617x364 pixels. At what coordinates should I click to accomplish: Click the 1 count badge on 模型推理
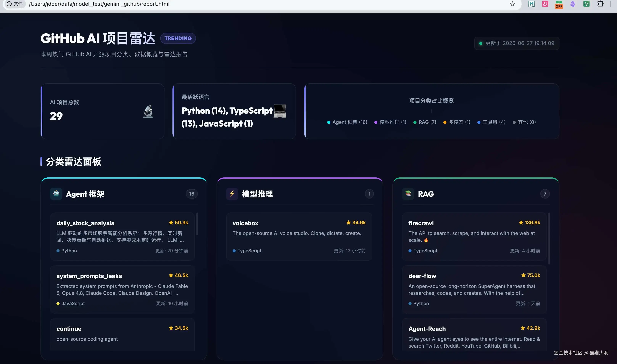point(369,194)
